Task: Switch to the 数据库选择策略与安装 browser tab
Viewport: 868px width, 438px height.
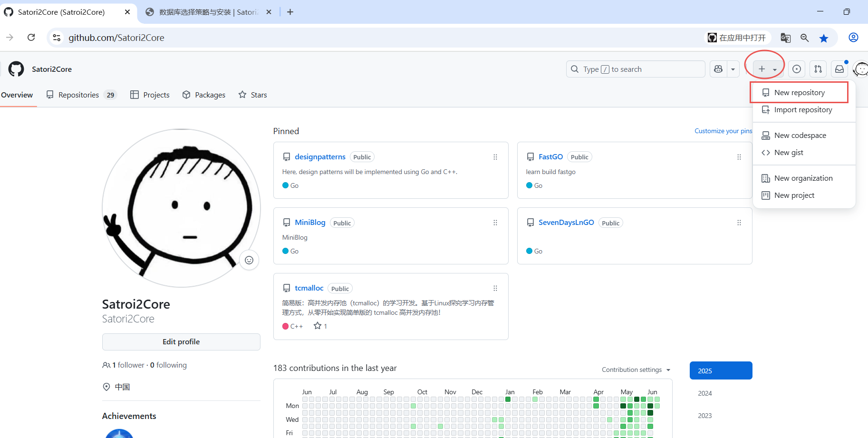Action: (208, 12)
